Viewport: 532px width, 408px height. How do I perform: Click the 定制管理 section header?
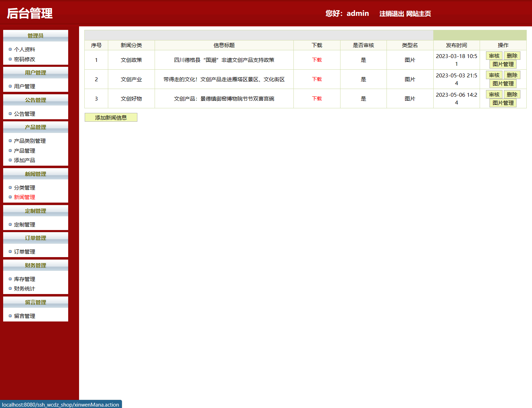pyautogui.click(x=35, y=211)
